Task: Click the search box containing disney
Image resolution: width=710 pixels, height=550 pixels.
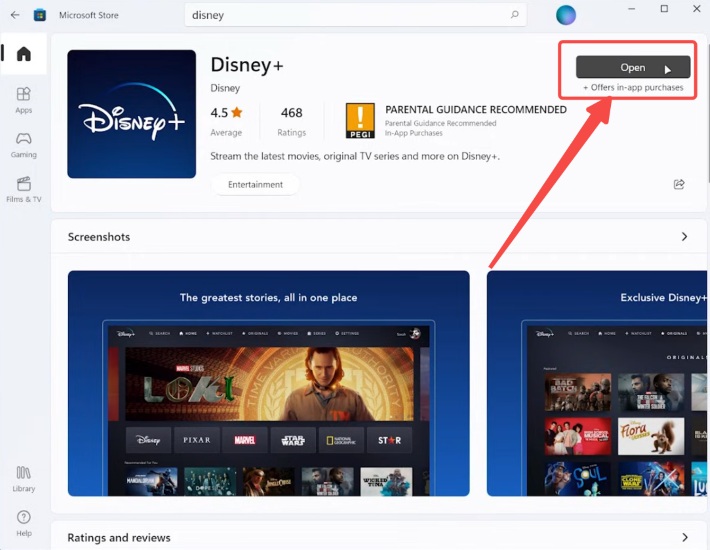Action: point(355,15)
